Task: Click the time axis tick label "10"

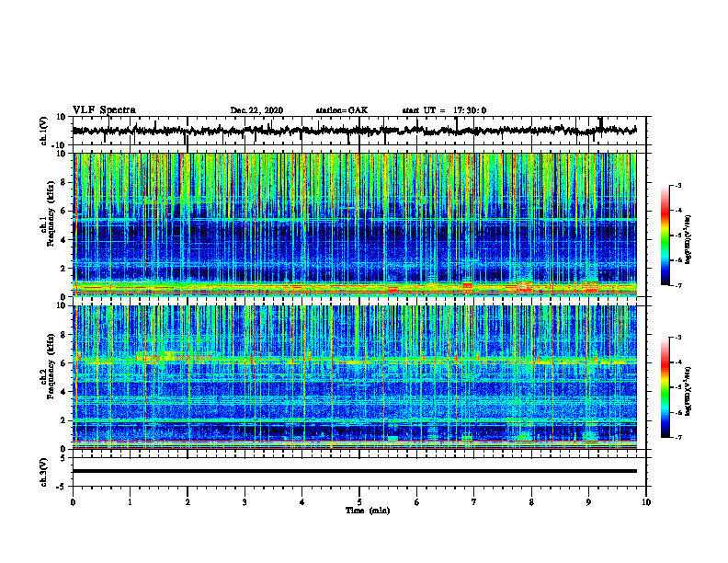Action: (x=646, y=502)
